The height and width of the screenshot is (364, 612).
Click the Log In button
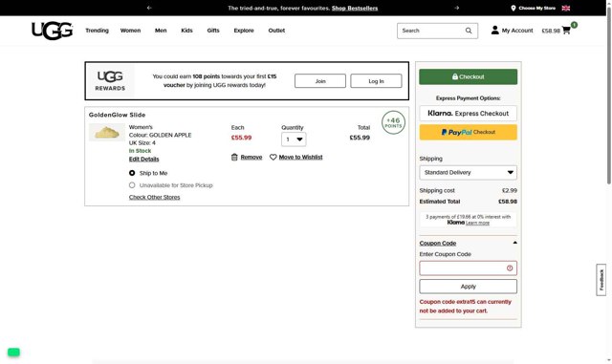(376, 81)
